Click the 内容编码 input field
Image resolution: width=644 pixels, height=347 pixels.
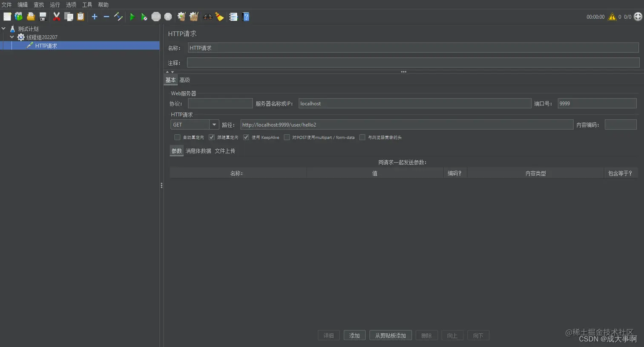(x=621, y=124)
